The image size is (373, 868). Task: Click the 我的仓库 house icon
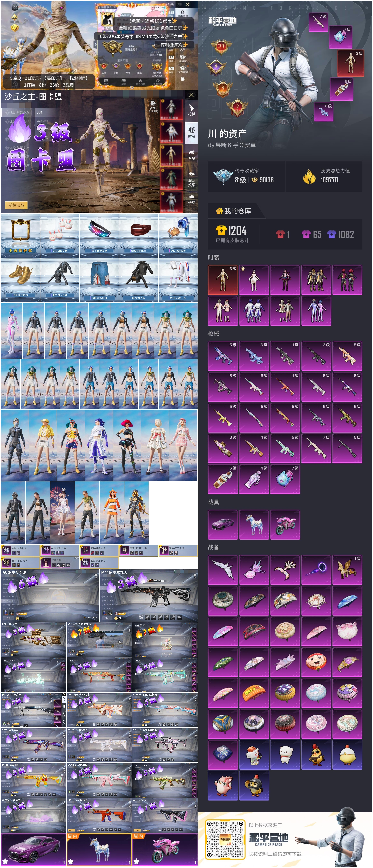click(219, 211)
